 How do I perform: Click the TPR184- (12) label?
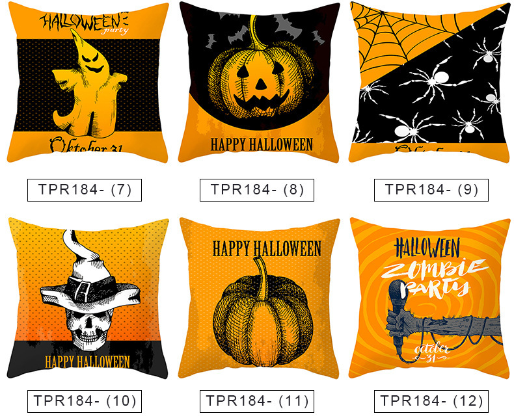pos(431,401)
